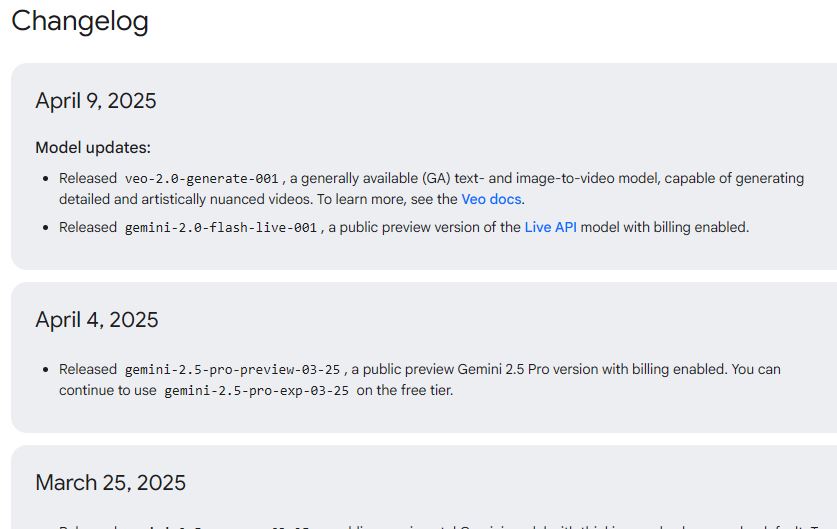Click the "Model updates:" label

(93, 148)
